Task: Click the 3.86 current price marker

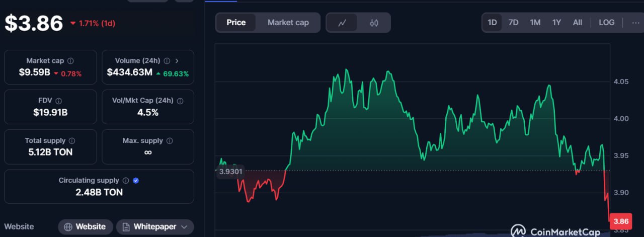Action: (621, 221)
